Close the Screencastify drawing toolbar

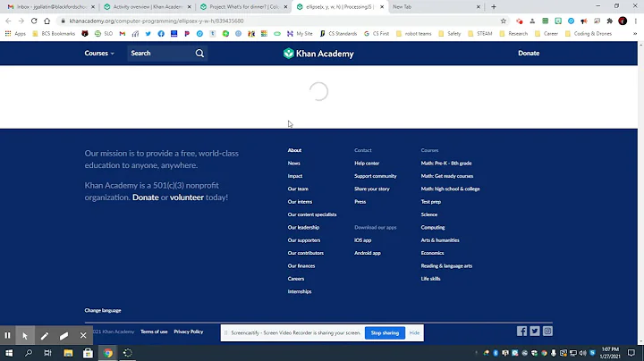[x=83, y=336]
